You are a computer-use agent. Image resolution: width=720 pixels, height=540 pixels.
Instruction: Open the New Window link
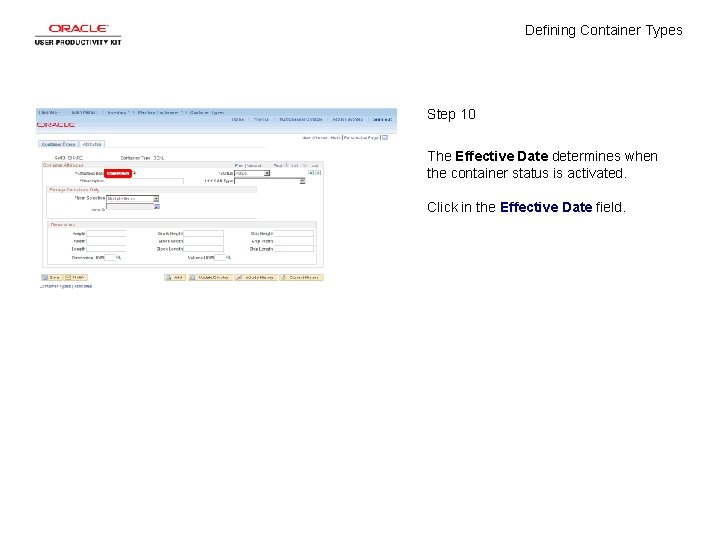coord(315,137)
